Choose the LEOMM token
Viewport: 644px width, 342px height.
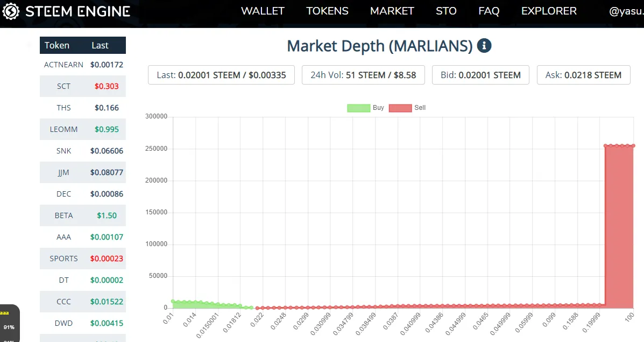coord(82,129)
